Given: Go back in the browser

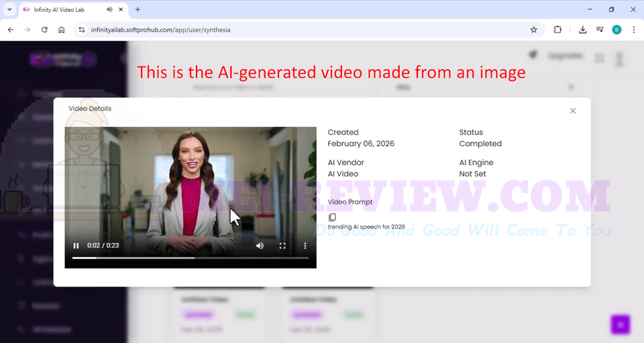Looking at the screenshot, I should 11,30.
